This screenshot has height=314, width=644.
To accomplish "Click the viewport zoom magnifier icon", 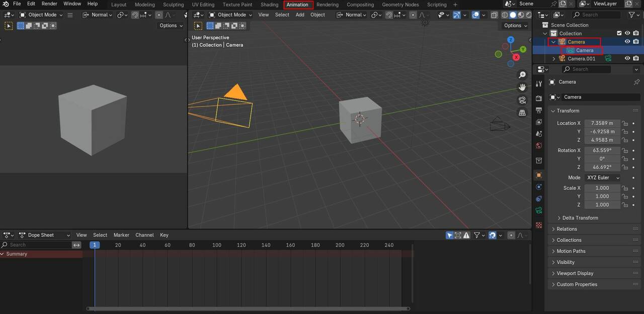I will tap(522, 75).
